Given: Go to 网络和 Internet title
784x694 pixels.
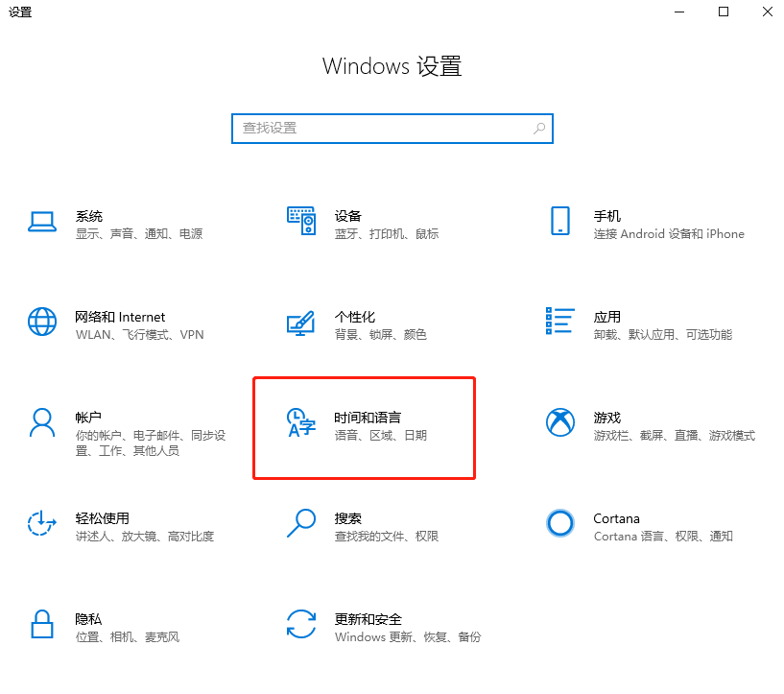Looking at the screenshot, I should (120, 317).
